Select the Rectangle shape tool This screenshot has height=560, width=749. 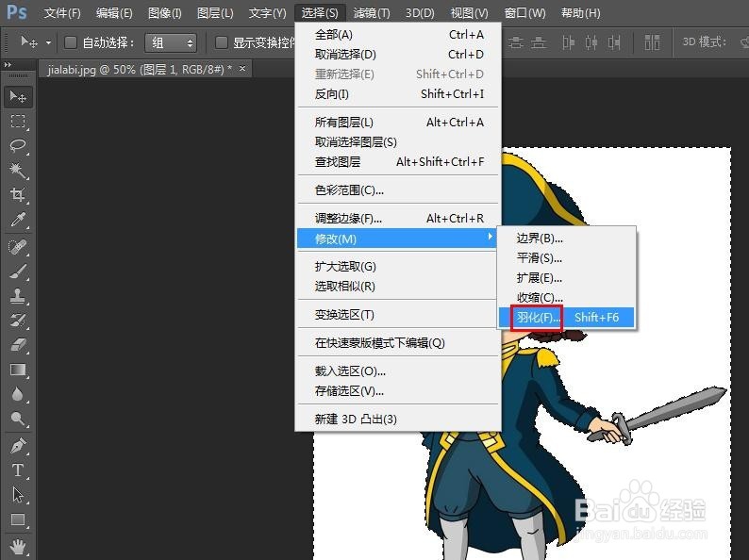(18, 519)
